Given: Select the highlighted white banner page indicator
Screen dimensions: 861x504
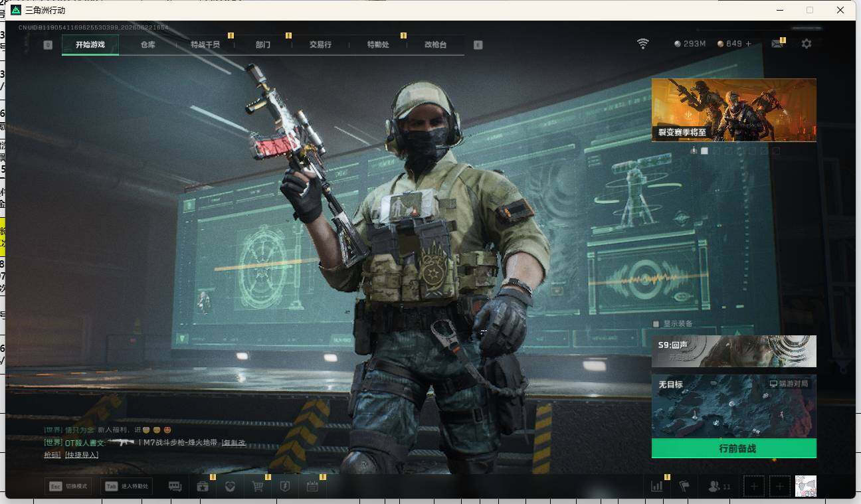Looking at the screenshot, I should (x=704, y=151).
